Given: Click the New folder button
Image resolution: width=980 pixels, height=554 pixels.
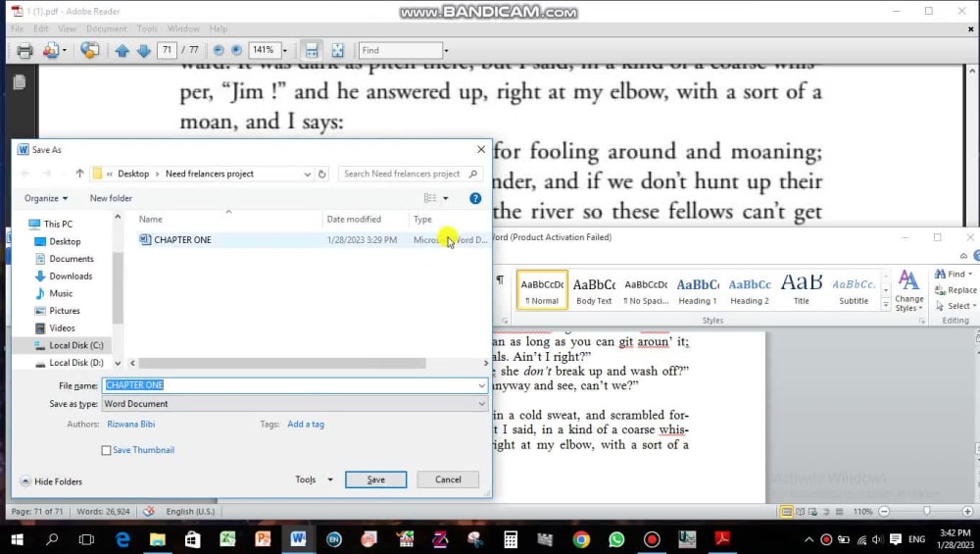Looking at the screenshot, I should 111,198.
